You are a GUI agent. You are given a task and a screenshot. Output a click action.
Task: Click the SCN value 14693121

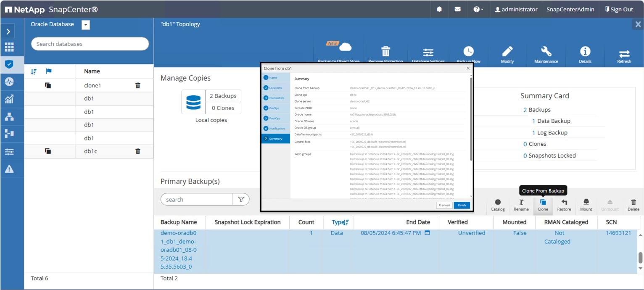[x=618, y=233]
